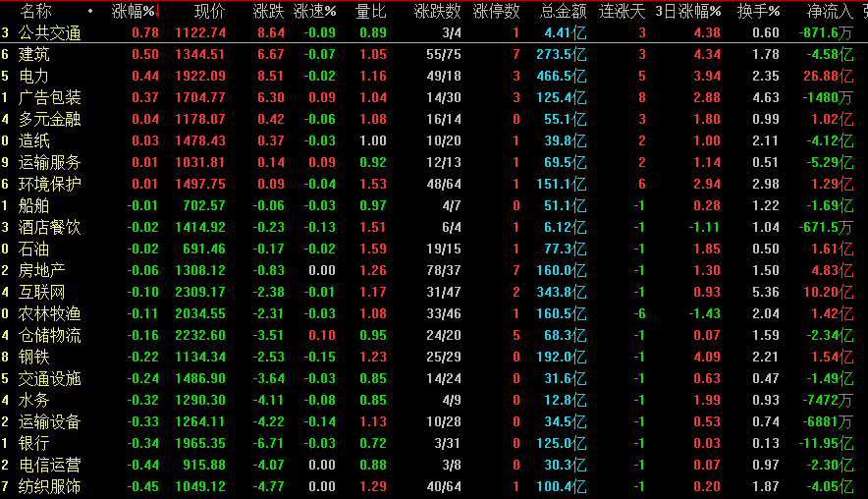This screenshot has width=868, height=499.
Task: Select the 电信运营 sector row
Action: click(x=434, y=465)
